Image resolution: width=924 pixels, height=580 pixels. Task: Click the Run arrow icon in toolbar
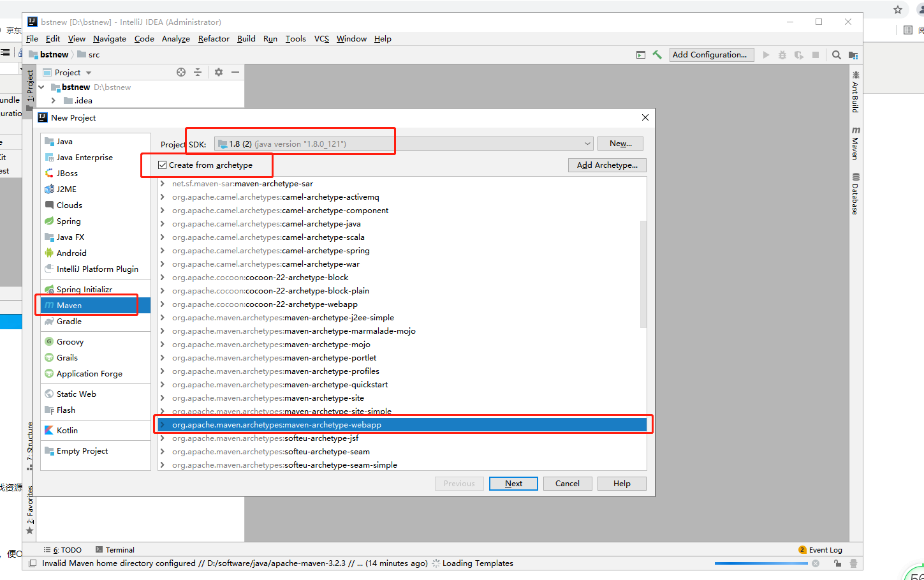(766, 55)
